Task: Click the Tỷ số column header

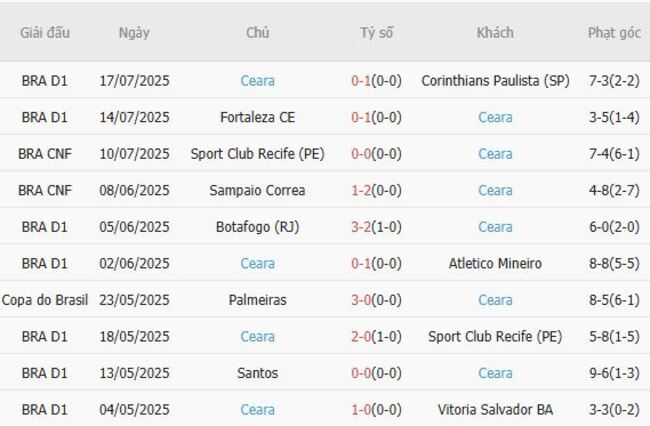Action: [376, 33]
